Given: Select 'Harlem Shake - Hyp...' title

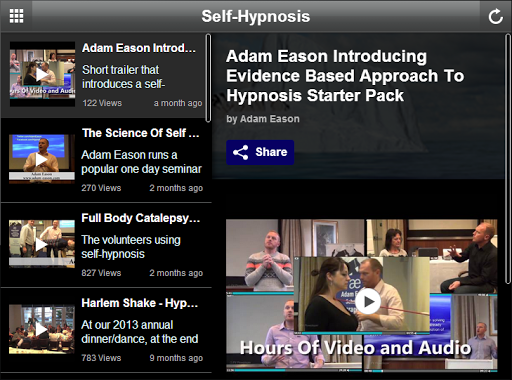Looking at the screenshot, I should click(x=140, y=303).
